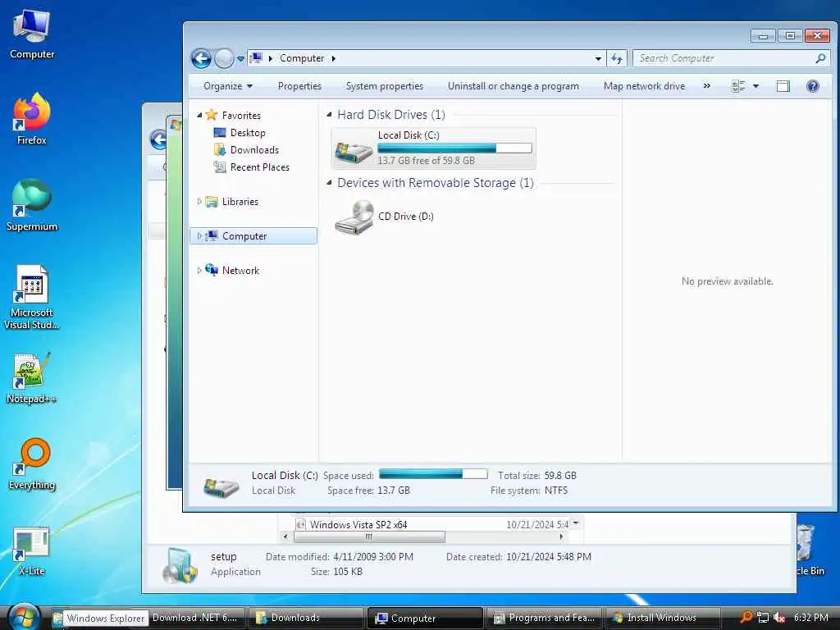Click the search magnifier icon
840x630 pixels.
[x=820, y=58]
